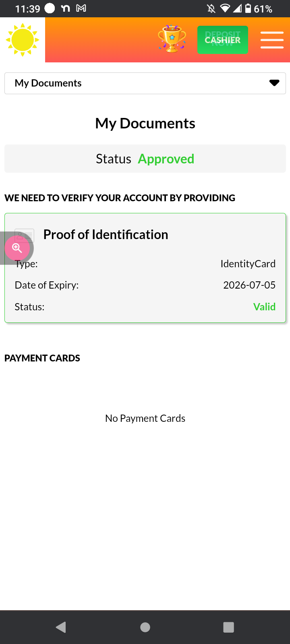Tap the Payment Cards section heading
This screenshot has width=290, height=644.
(x=42, y=358)
